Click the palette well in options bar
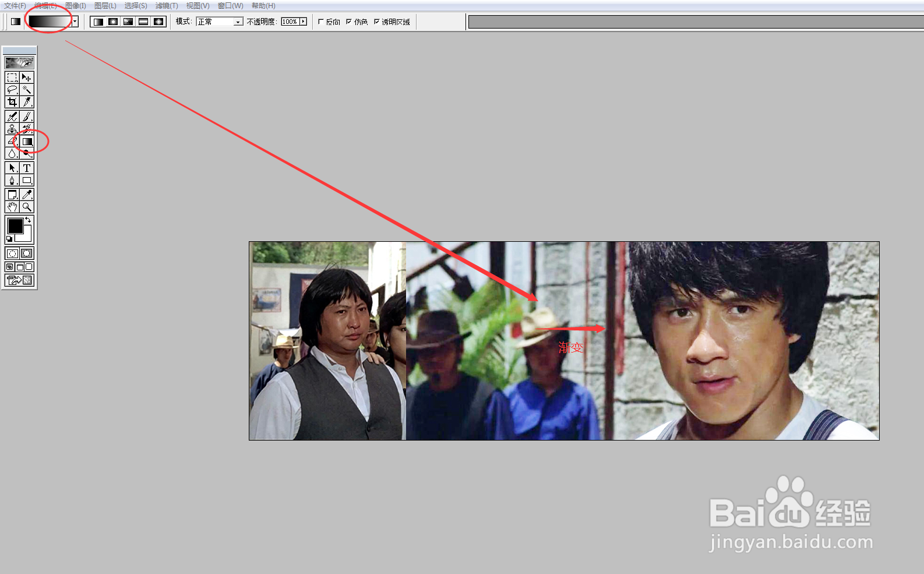Image resolution: width=924 pixels, height=574 pixels. tap(696, 22)
